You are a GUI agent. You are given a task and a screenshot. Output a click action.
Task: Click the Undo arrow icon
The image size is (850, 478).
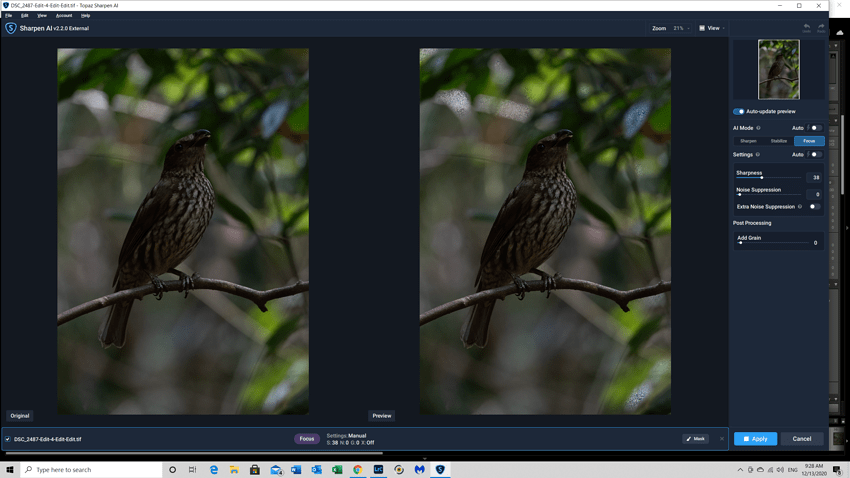807,28
